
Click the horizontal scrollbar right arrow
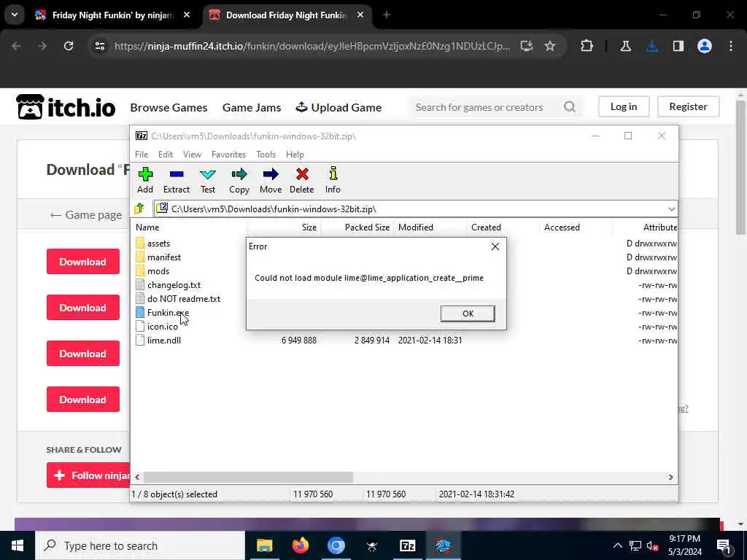[x=671, y=477]
